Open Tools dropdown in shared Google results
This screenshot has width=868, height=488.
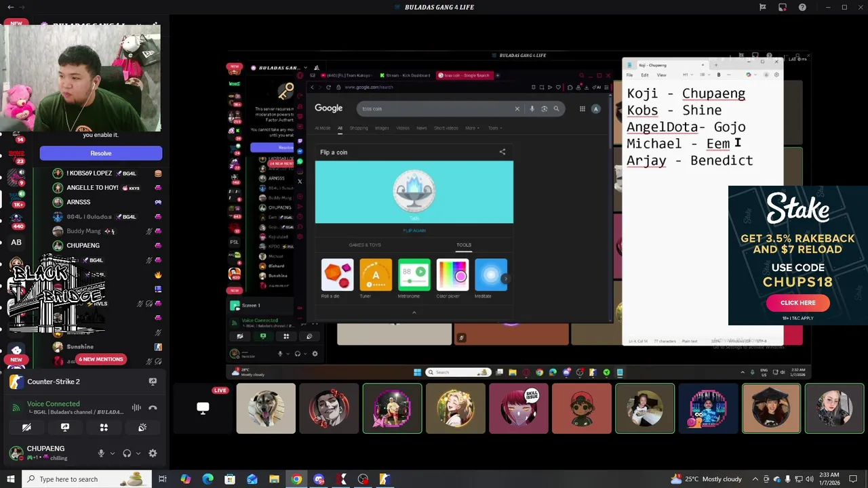point(494,128)
